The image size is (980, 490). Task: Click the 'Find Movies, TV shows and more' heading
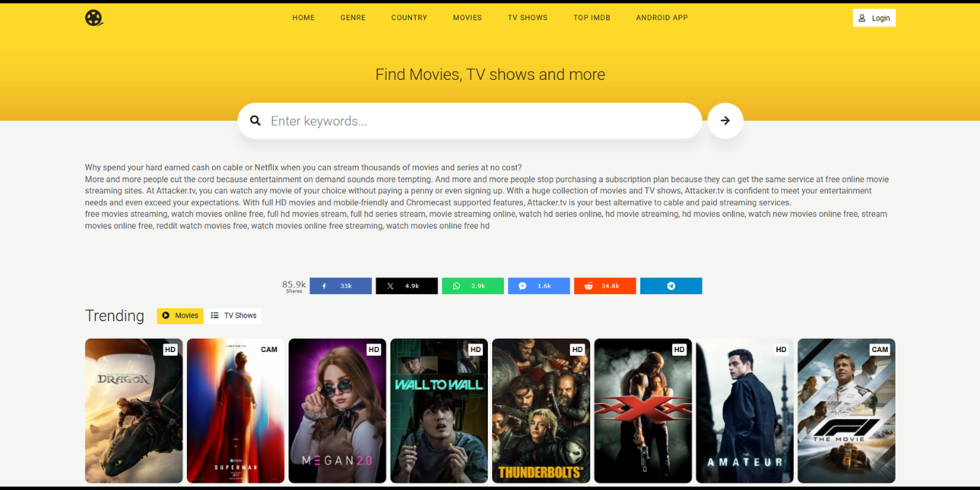[x=490, y=75]
